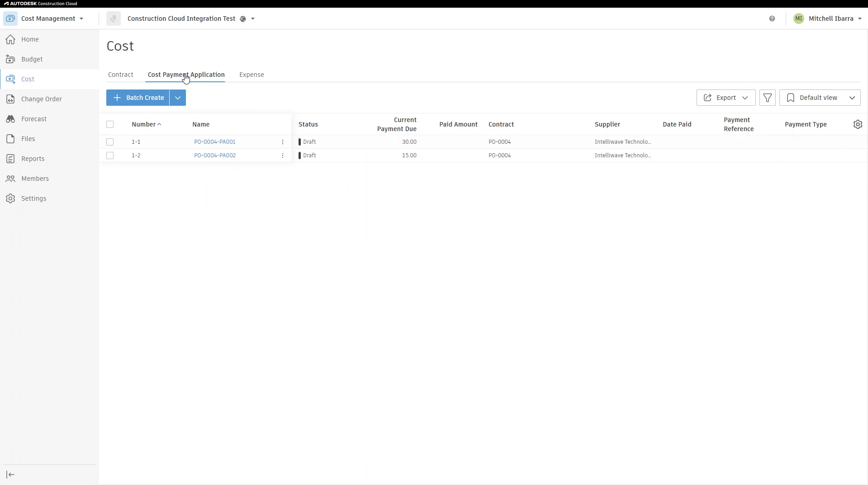Click the Date Paid column header
Image resolution: width=868 pixels, height=485 pixels.
click(677, 124)
